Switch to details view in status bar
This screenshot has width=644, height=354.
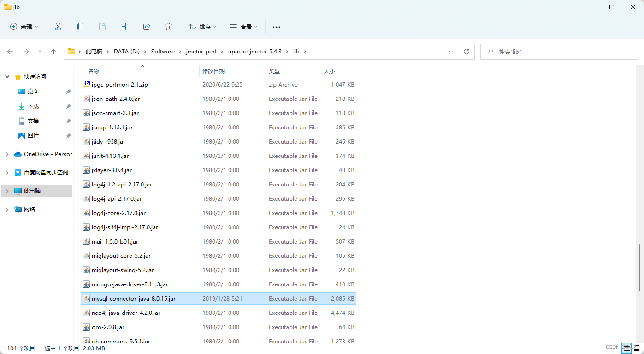[626, 348]
